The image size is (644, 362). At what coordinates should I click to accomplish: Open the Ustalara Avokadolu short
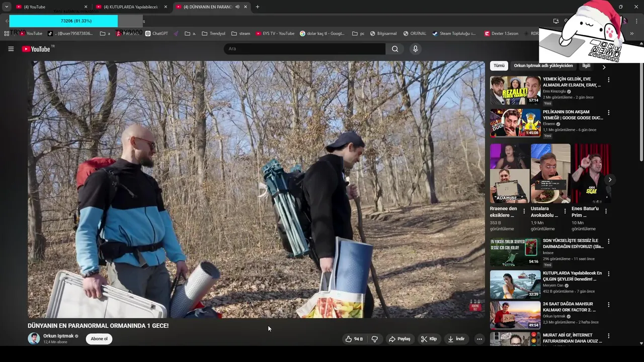(x=550, y=173)
